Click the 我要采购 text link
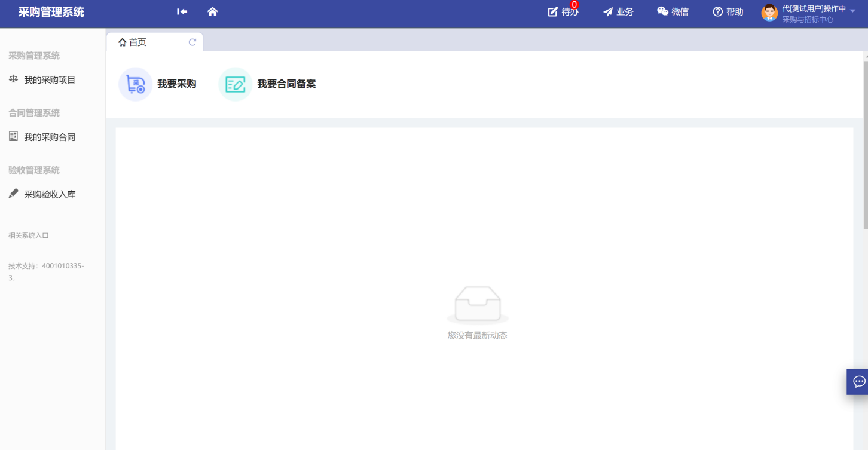 point(176,84)
